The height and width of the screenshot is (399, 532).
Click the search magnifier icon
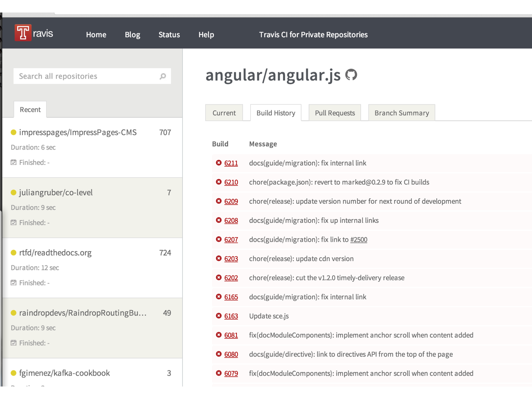[163, 76]
